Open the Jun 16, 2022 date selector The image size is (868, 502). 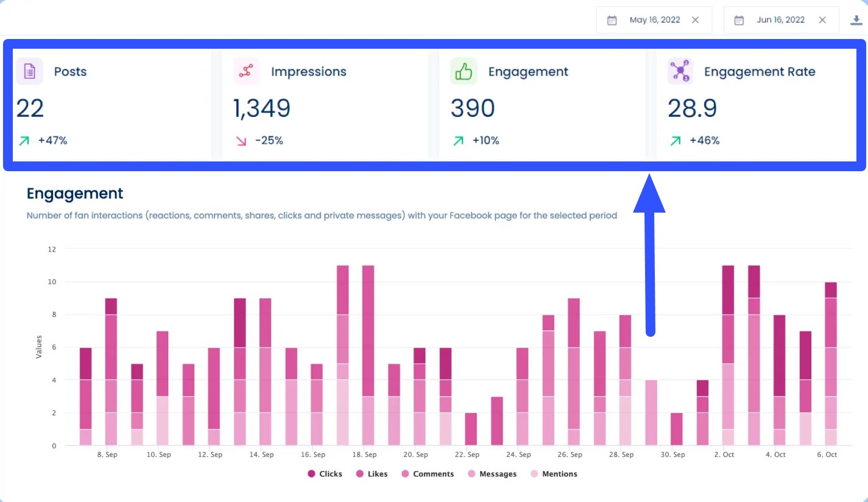781,19
